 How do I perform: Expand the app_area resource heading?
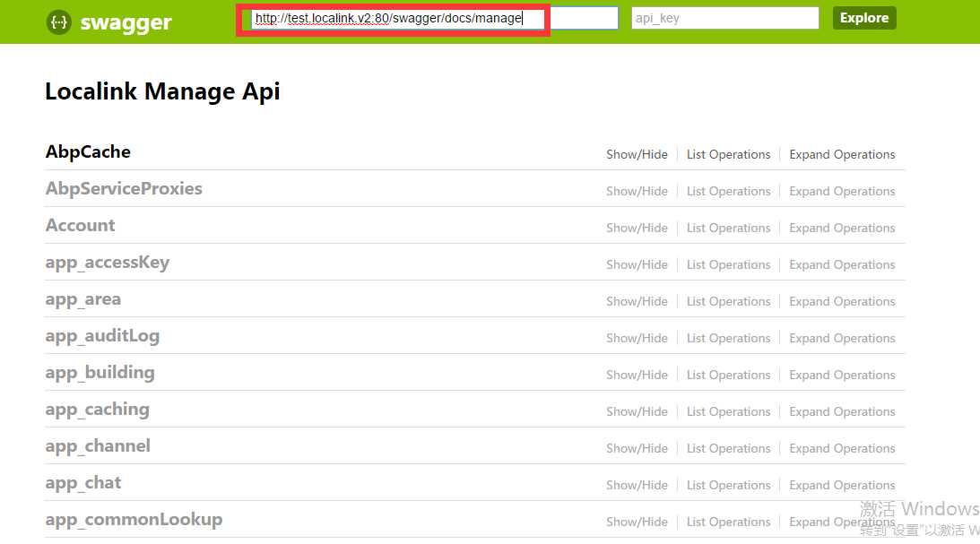click(83, 300)
